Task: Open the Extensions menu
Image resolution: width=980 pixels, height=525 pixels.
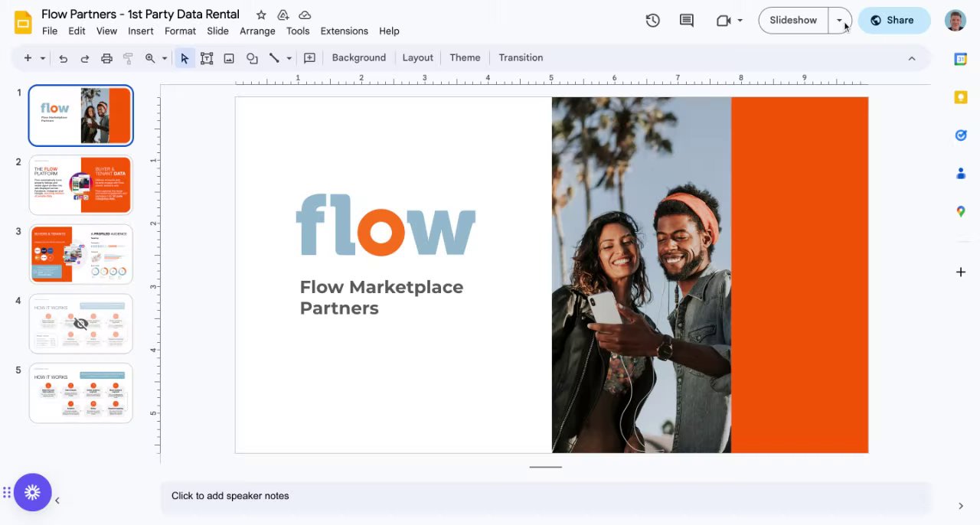Action: click(x=344, y=31)
